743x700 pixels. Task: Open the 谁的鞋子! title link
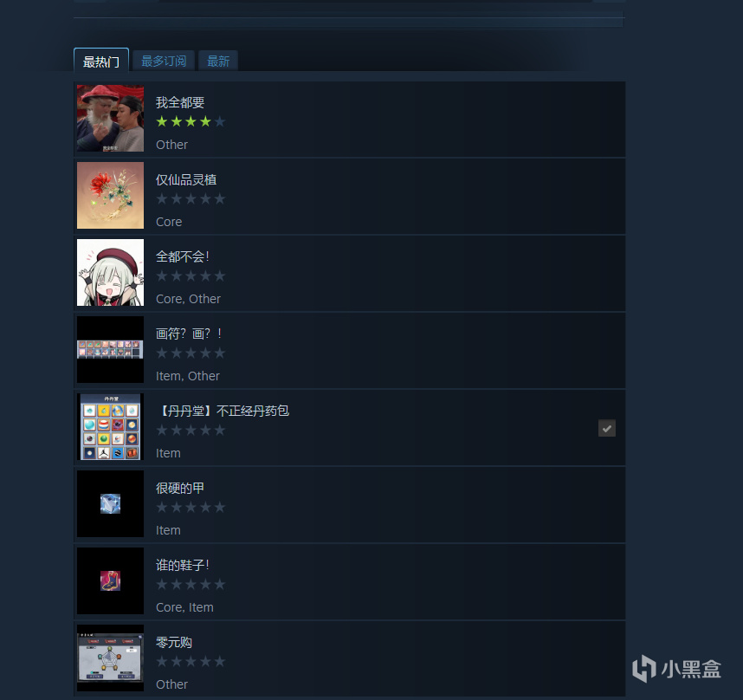pos(183,566)
